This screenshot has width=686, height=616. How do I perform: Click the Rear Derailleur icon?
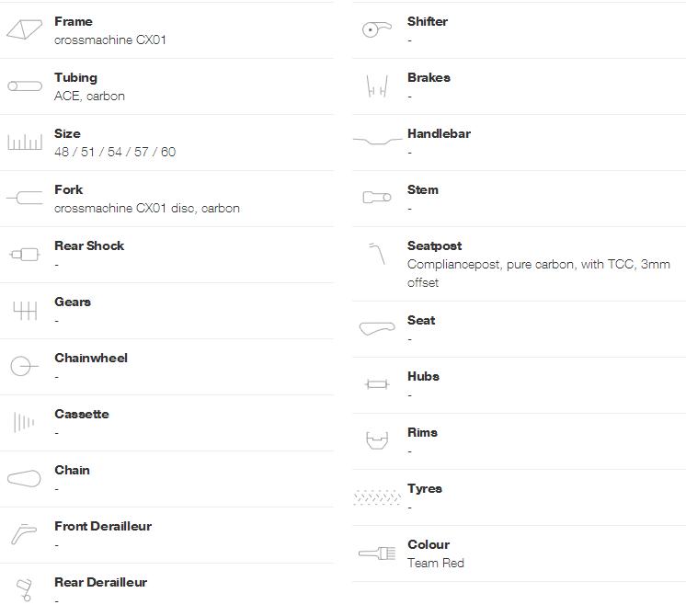[x=24, y=590]
